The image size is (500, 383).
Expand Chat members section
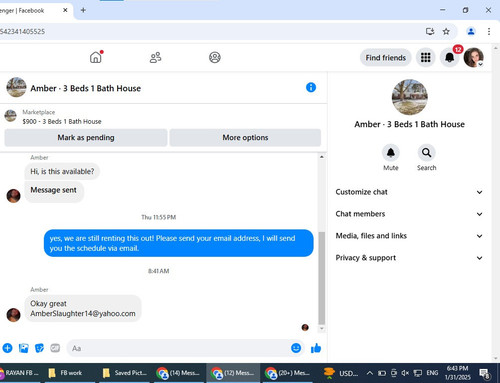(409, 214)
